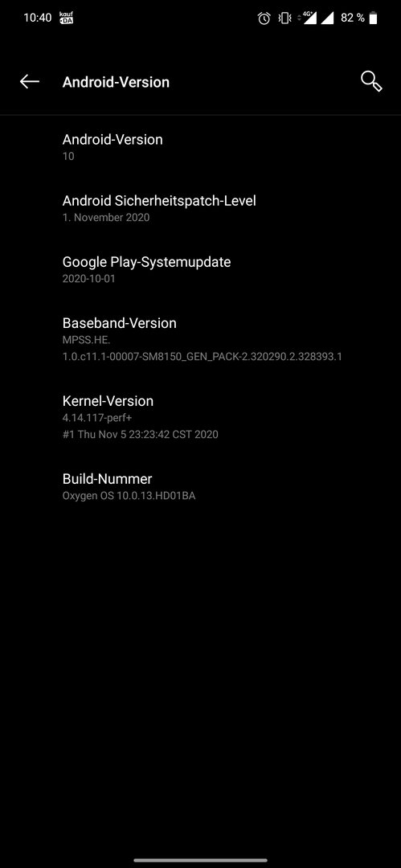This screenshot has width=401, height=868.
Task: Tap the Android-Version page title
Action: coord(116,82)
